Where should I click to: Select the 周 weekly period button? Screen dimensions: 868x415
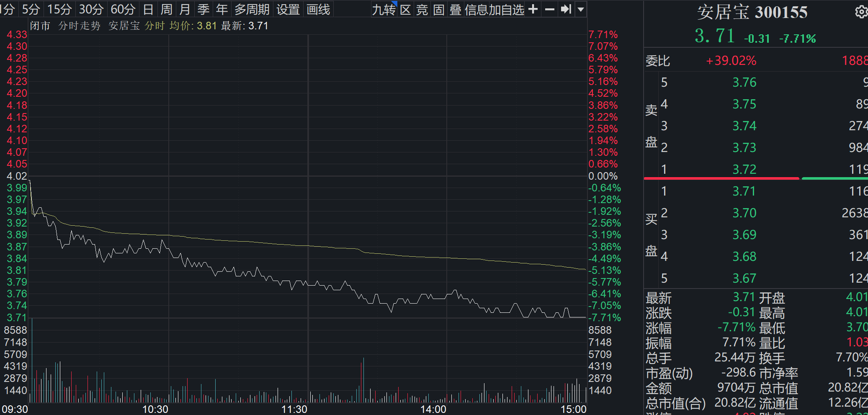click(166, 9)
